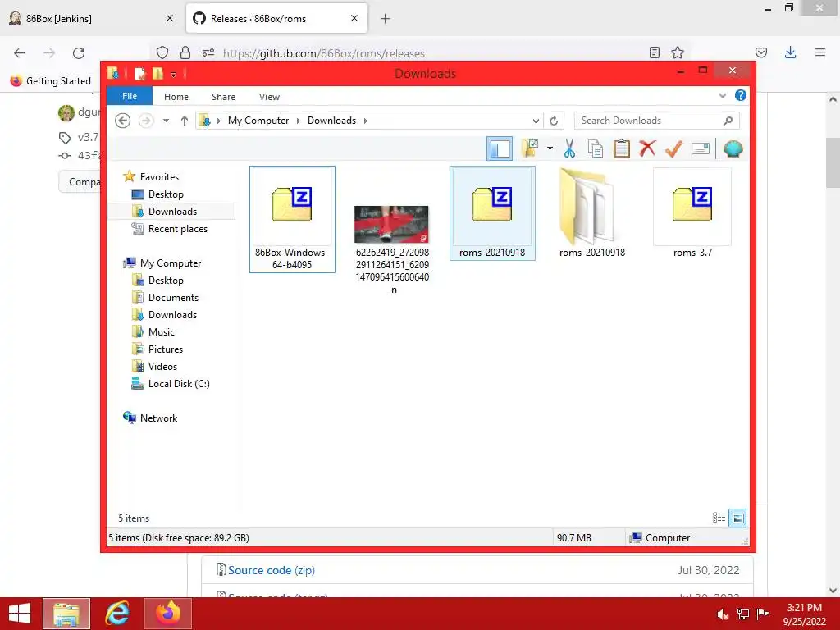
Task: Close the Releases 86Box/roms browser tab
Action: click(354, 19)
